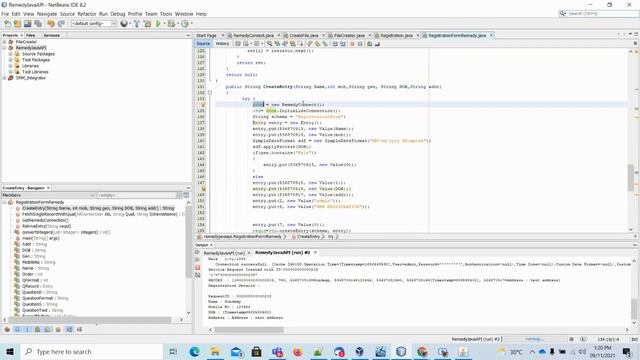Go to Previous Bookmark in editor toolbar
This screenshot has height=360, width=640.
coord(310,44)
